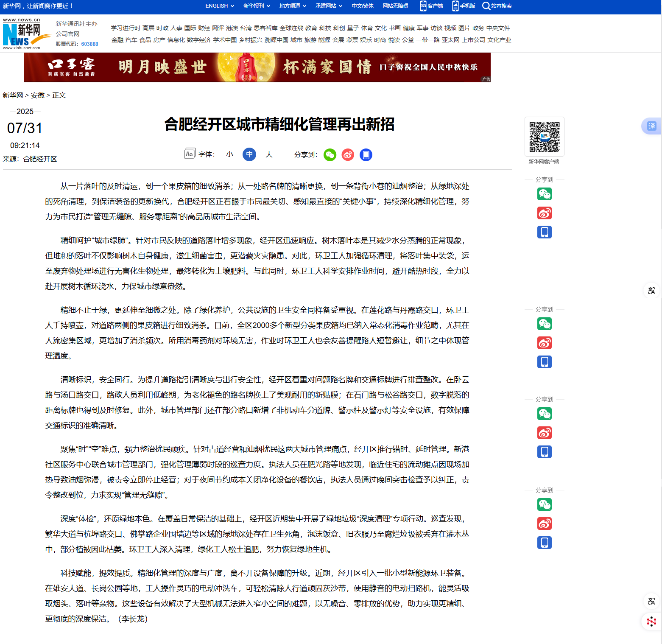Open the 财经 navigation item

[x=204, y=28]
